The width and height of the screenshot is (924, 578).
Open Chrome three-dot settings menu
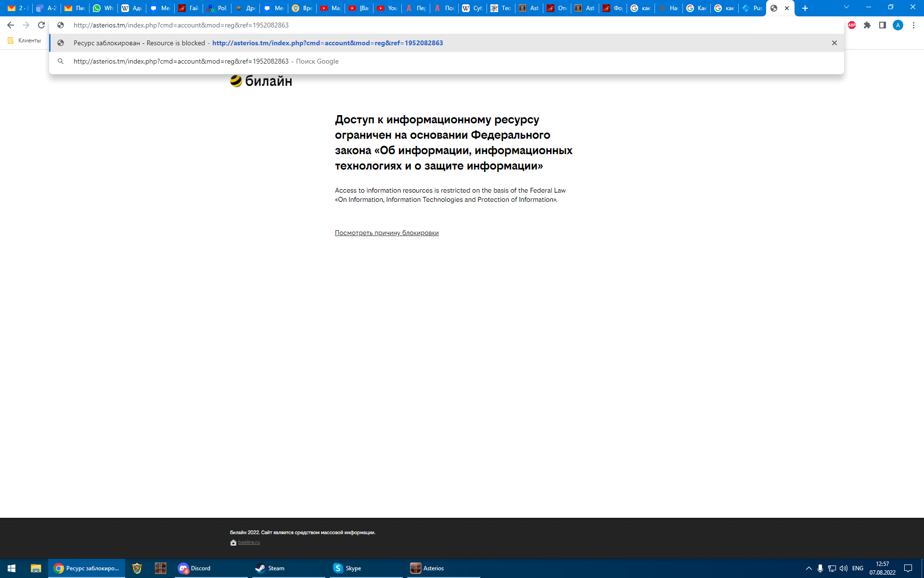click(913, 25)
